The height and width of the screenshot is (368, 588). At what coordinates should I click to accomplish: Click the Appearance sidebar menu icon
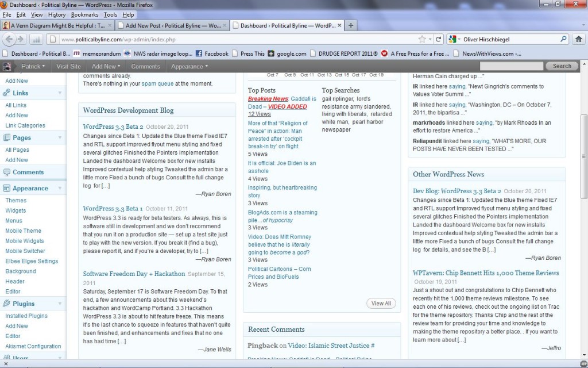pyautogui.click(x=6, y=188)
